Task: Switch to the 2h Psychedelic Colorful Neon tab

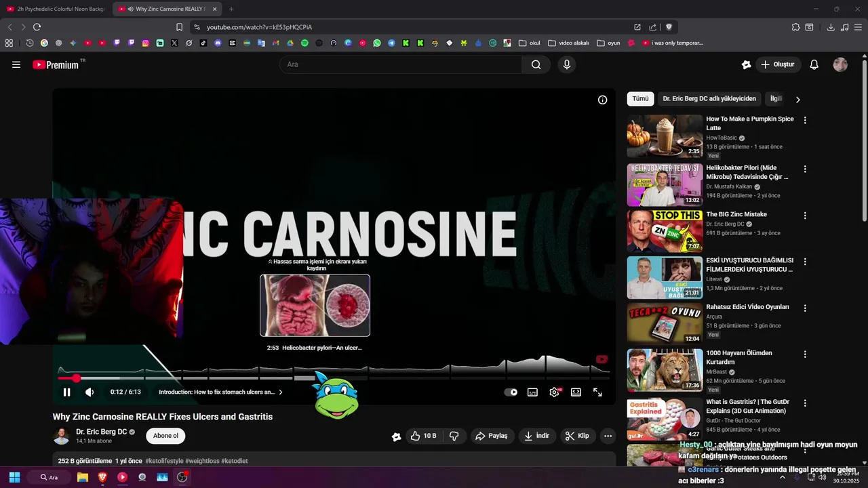Action: tap(56, 9)
